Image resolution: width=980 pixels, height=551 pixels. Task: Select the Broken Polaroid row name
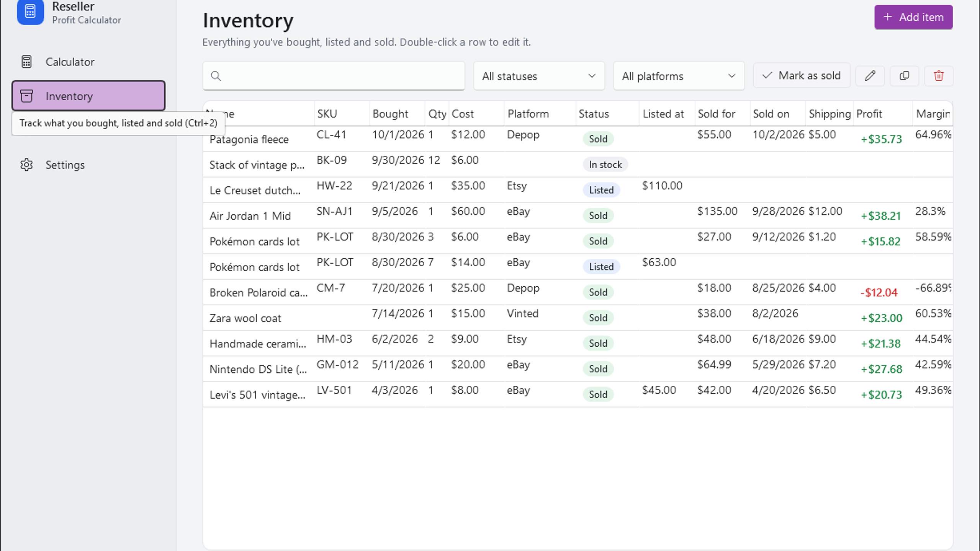[258, 292]
